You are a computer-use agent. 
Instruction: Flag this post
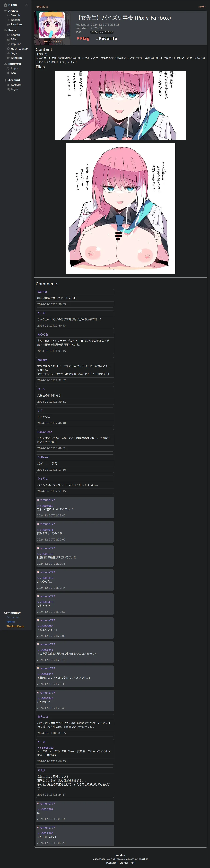[83, 39]
